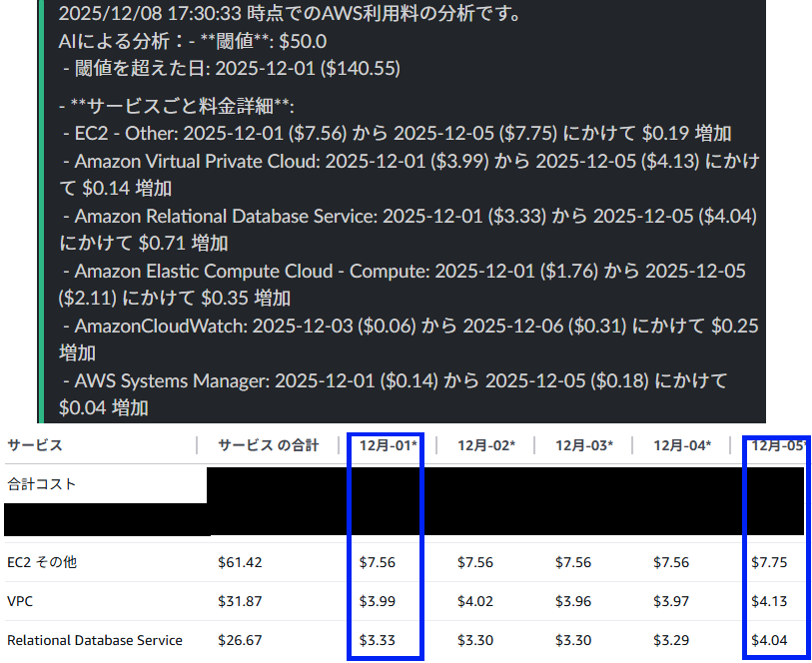Open the VPC service row
The width and height of the screenshot is (812, 663).
tap(21, 601)
